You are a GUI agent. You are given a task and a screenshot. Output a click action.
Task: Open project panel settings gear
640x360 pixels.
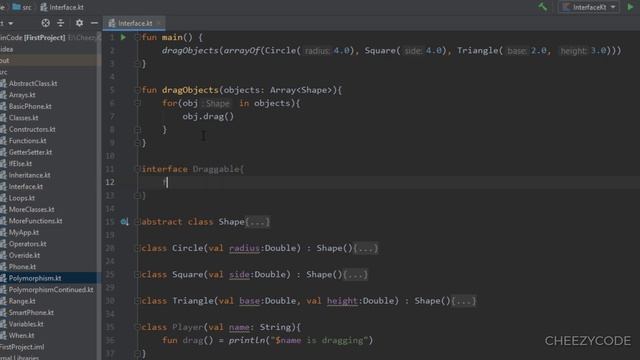coord(79,23)
